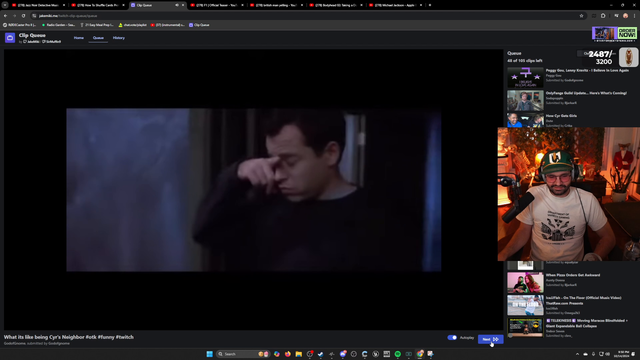Open Spotify from the taskbar
Image resolution: width=640 pixels, height=360 pixels.
(x=398, y=354)
